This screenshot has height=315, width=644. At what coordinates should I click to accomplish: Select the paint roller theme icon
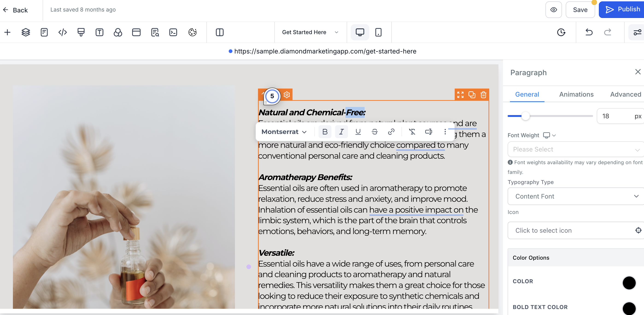pos(81,32)
